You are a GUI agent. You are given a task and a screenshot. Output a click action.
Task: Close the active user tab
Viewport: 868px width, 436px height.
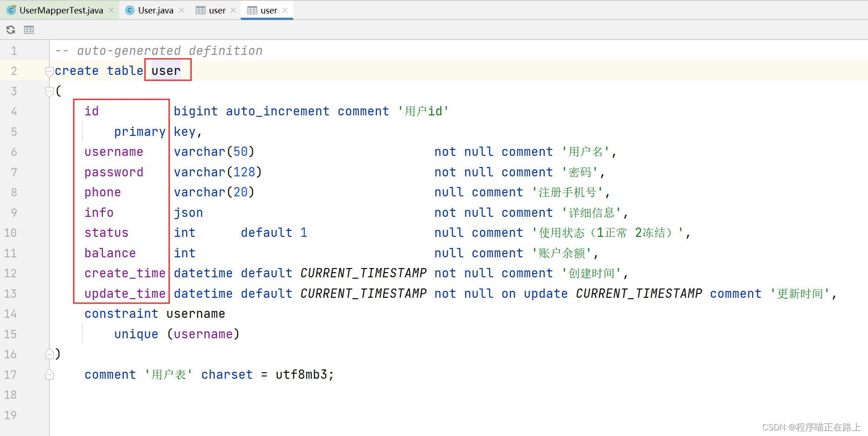pyautogui.click(x=285, y=10)
